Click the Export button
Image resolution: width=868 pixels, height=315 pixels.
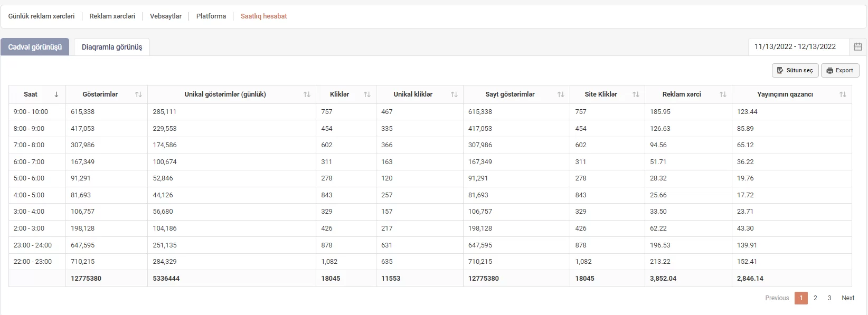840,70
